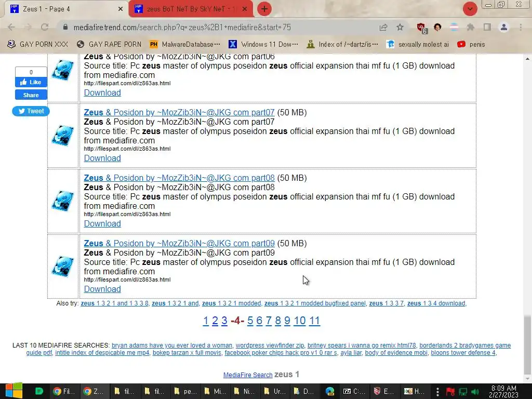Click the scrollbar up arrow
Image resolution: width=532 pixels, height=399 pixels.
pyautogui.click(x=527, y=59)
